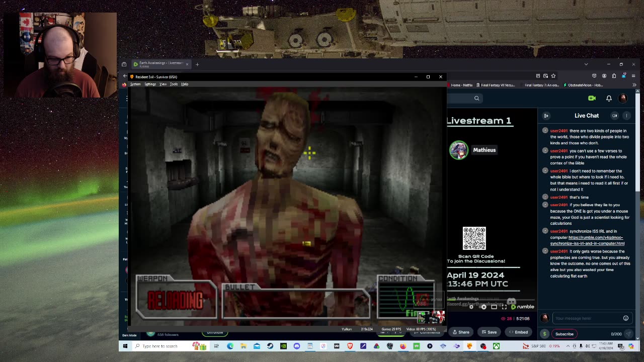This screenshot has width=644, height=362.
Task: Open Firefox from the taskbar
Action: 403,346
